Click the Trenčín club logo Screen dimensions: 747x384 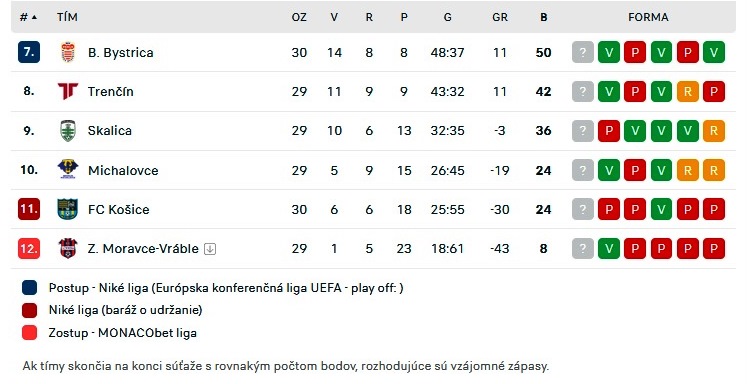click(x=68, y=91)
